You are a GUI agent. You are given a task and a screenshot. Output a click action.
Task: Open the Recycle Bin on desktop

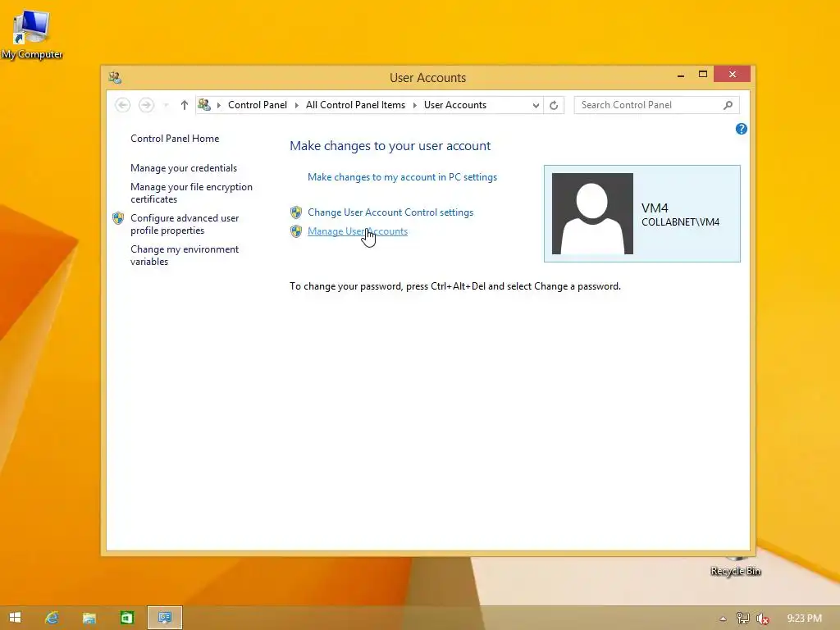736,566
